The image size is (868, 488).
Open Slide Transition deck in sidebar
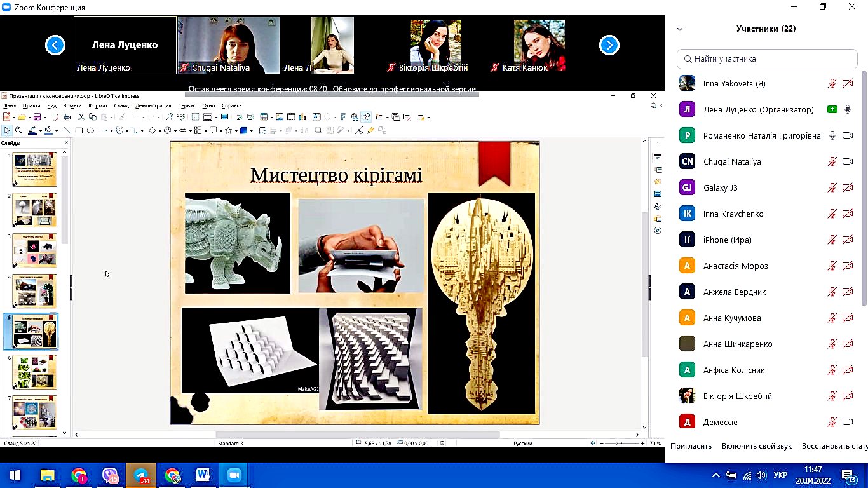(658, 170)
